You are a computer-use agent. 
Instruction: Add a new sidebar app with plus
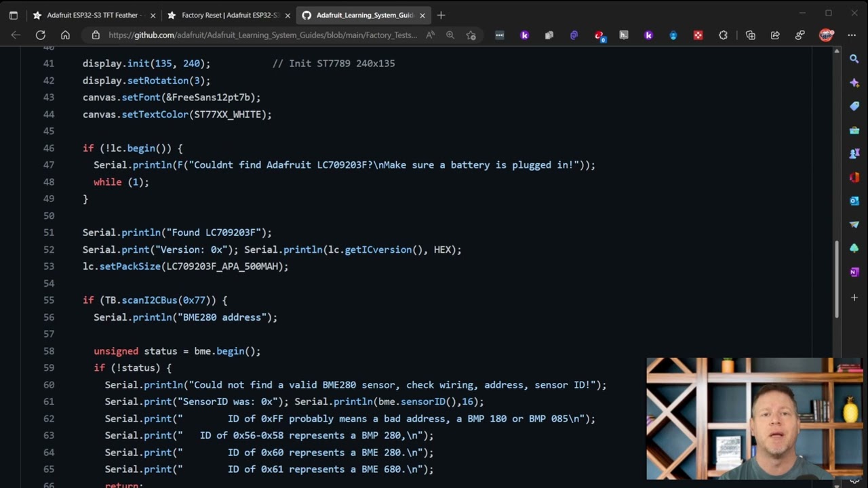coord(854,298)
